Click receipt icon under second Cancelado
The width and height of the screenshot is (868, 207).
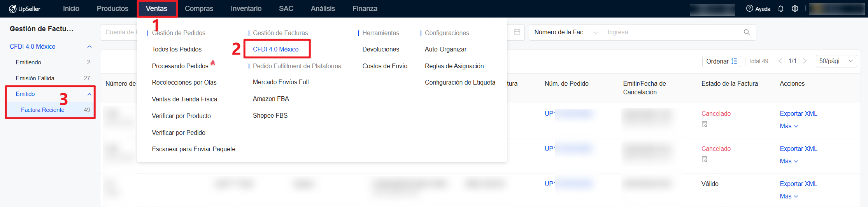[x=704, y=159]
